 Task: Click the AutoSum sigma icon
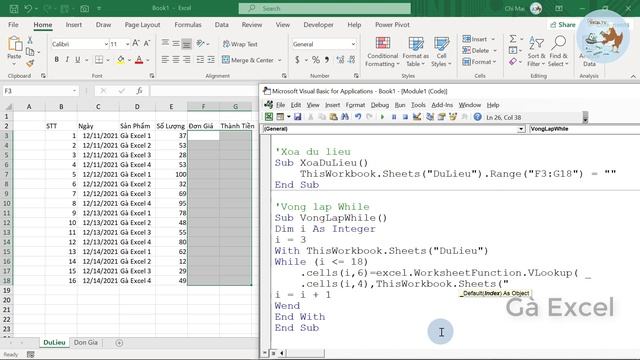click(x=513, y=39)
